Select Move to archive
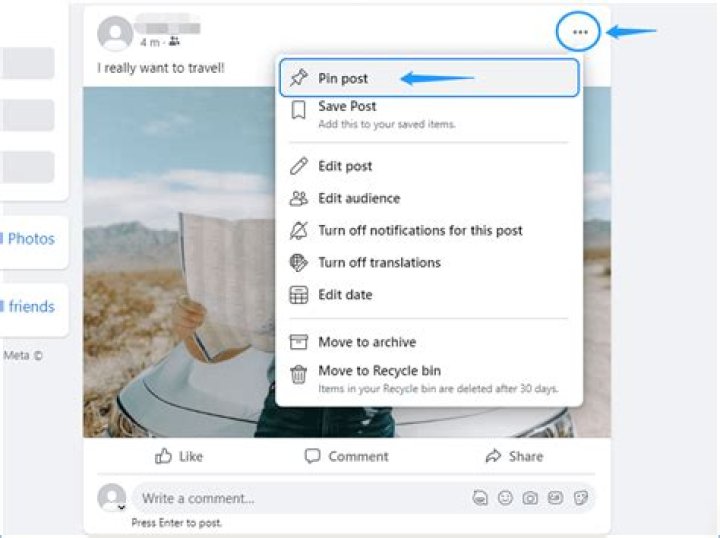Viewport: 720px width, 538px height. [429, 342]
